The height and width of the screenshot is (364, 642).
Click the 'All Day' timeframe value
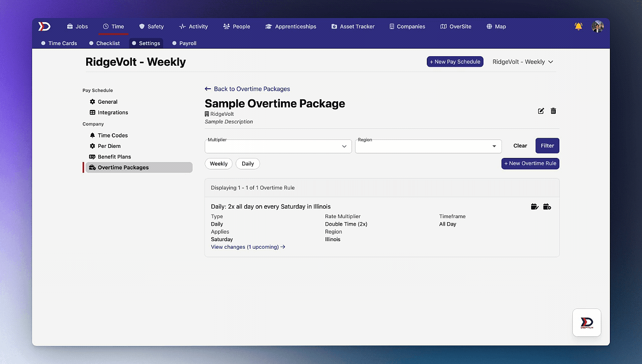[448, 224]
